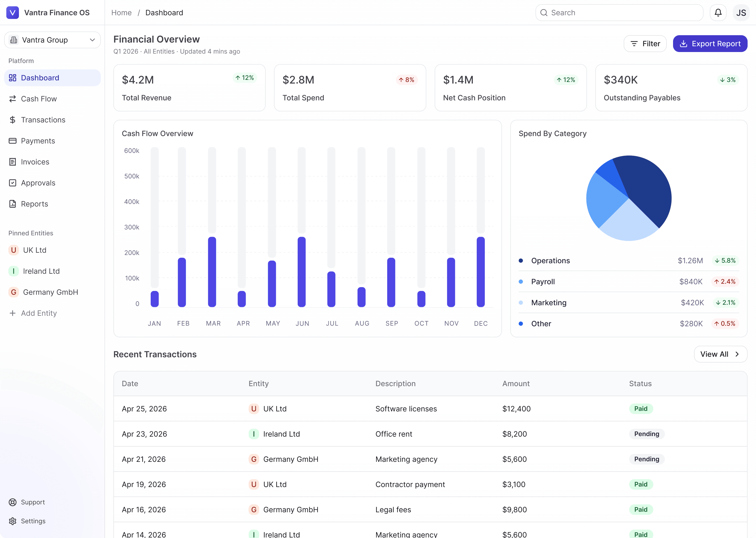Click the Vantra Finance OS logo icon
The height and width of the screenshot is (538, 756).
[x=13, y=13]
